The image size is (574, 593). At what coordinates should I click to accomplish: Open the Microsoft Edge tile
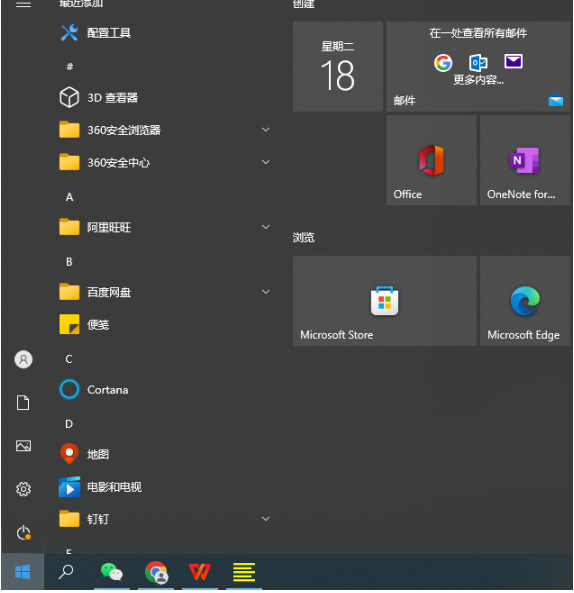tap(525, 301)
